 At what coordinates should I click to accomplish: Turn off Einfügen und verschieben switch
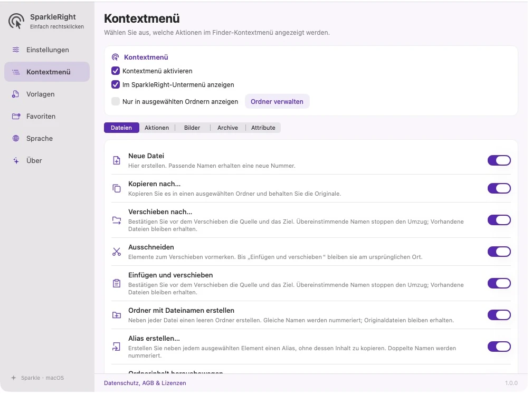[x=499, y=283]
